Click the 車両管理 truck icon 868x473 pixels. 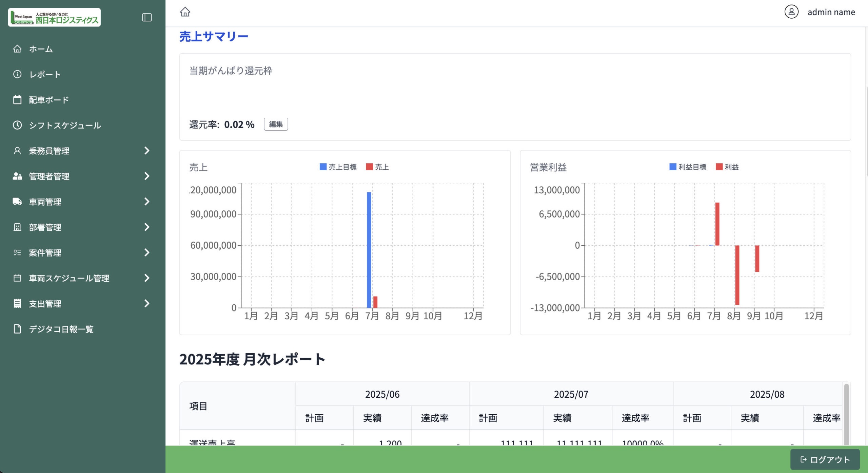click(17, 202)
